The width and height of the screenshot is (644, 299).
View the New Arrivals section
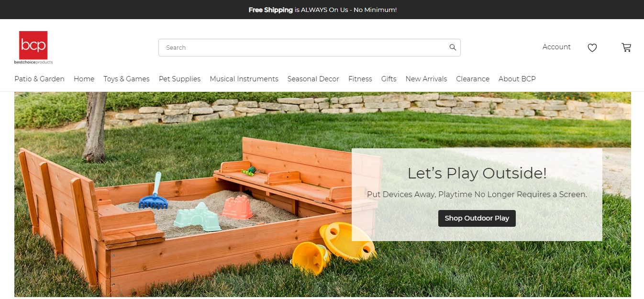click(426, 79)
